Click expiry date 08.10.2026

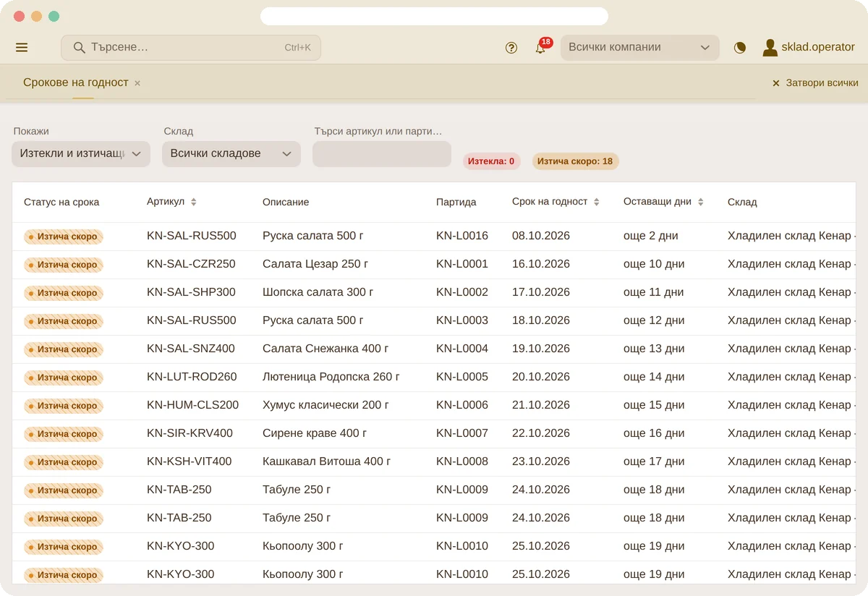click(541, 236)
